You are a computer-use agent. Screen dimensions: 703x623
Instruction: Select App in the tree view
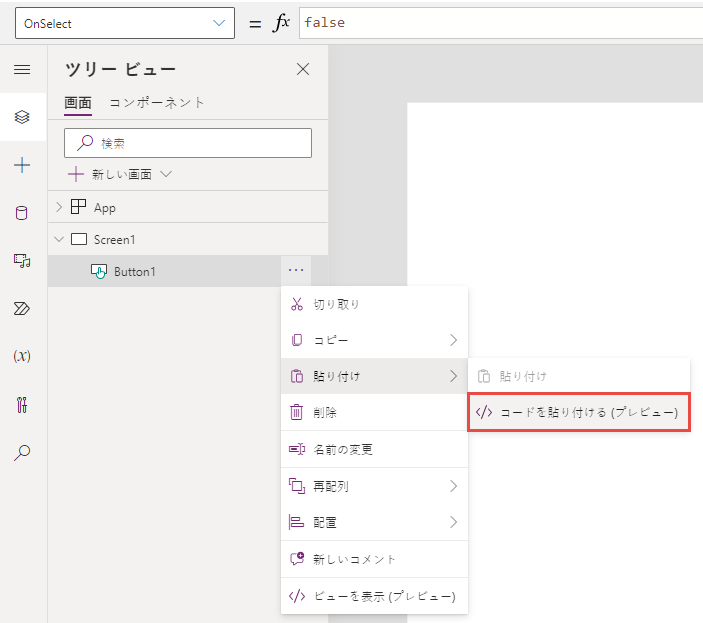tap(104, 208)
